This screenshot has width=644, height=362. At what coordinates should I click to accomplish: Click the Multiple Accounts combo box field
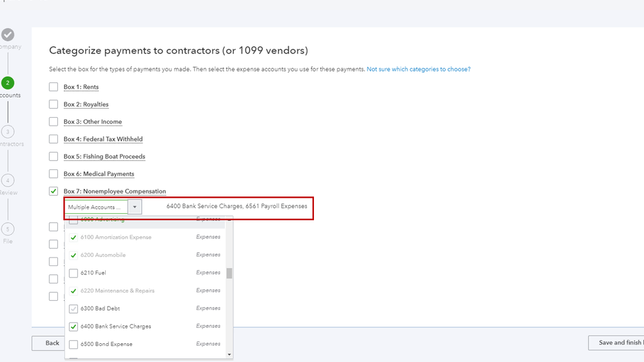tap(96, 207)
